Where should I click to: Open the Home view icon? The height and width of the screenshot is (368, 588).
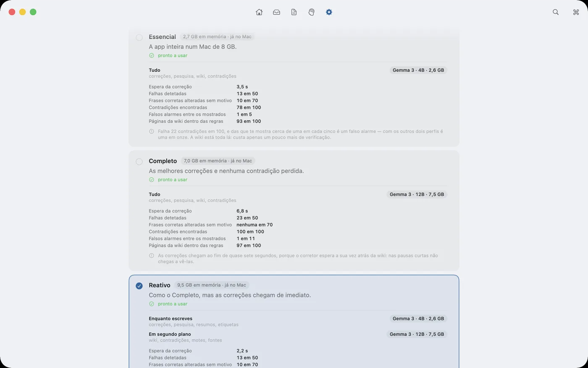(x=259, y=12)
